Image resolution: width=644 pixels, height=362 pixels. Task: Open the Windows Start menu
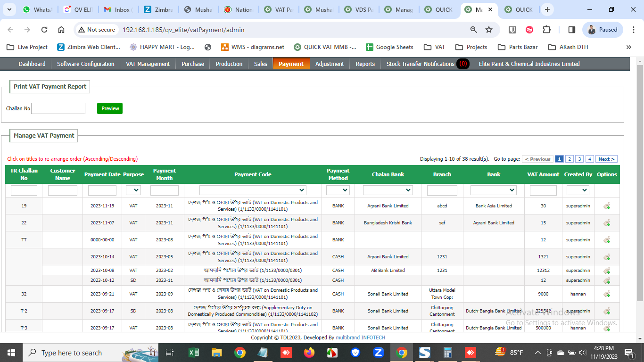point(11,353)
